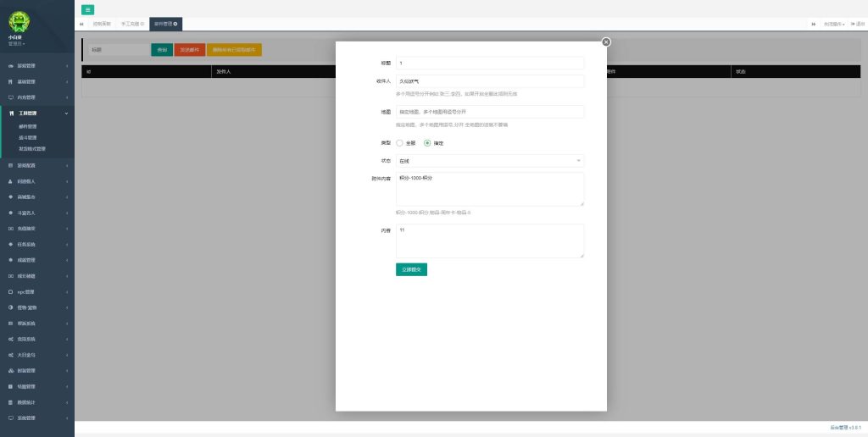Click the 系统管理 monitor icon in sidebar
Screen dimensions: 868x437
click(x=10, y=418)
